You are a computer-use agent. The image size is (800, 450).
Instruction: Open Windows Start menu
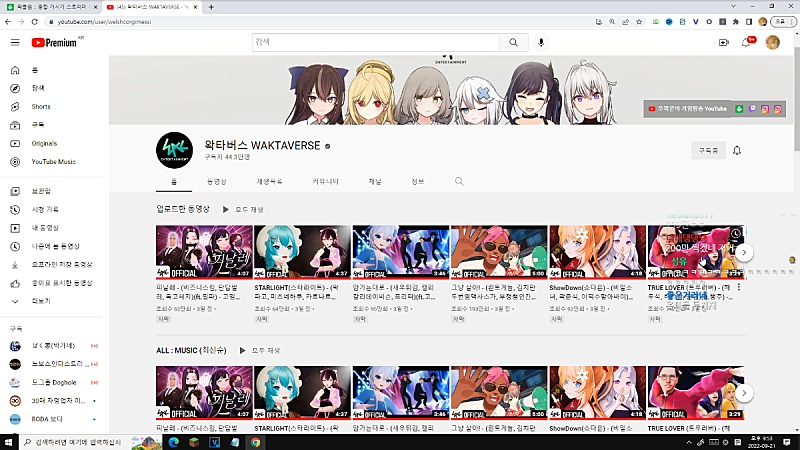8,442
